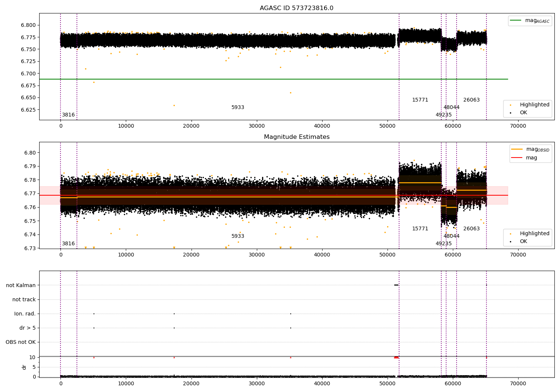Viewport: 560px width, 392px height.
Task: Click the 6.78 y-axis tick label
Action: [30, 180]
